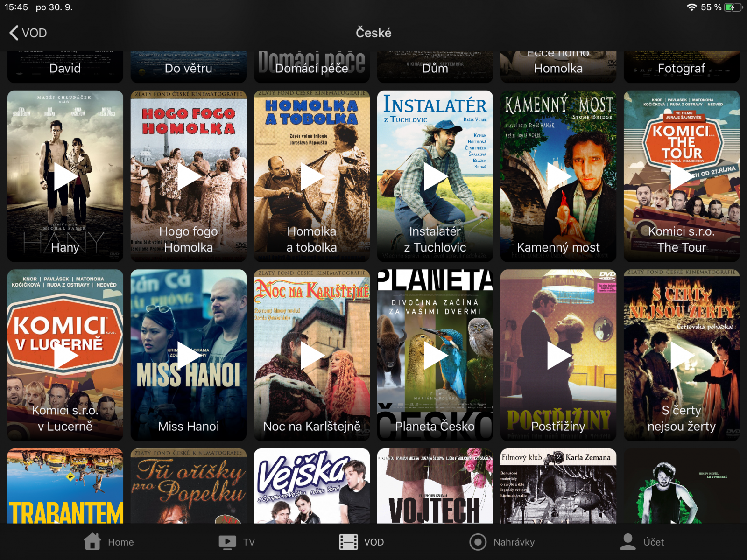The image size is (747, 560).
Task: Play Instalatér z Tuchlovic
Action: (x=435, y=176)
